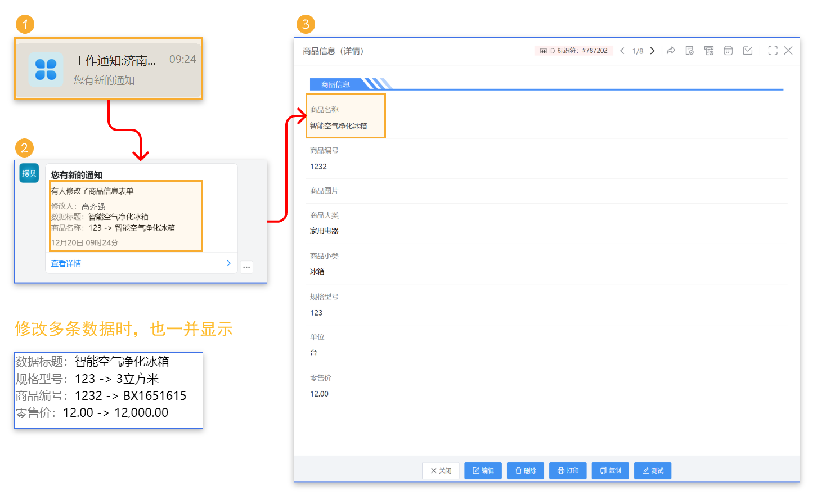Click the blue app logo on the 工作通知 message
The height and width of the screenshot is (504, 817).
click(46, 69)
